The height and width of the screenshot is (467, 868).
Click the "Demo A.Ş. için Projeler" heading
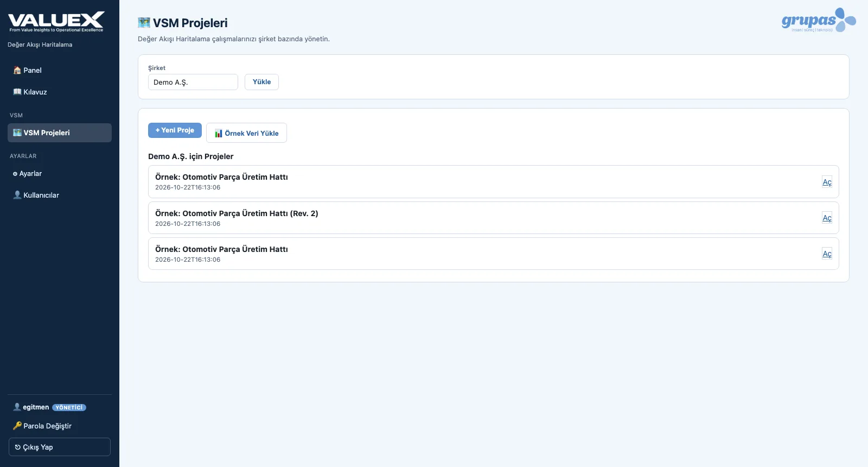point(191,156)
